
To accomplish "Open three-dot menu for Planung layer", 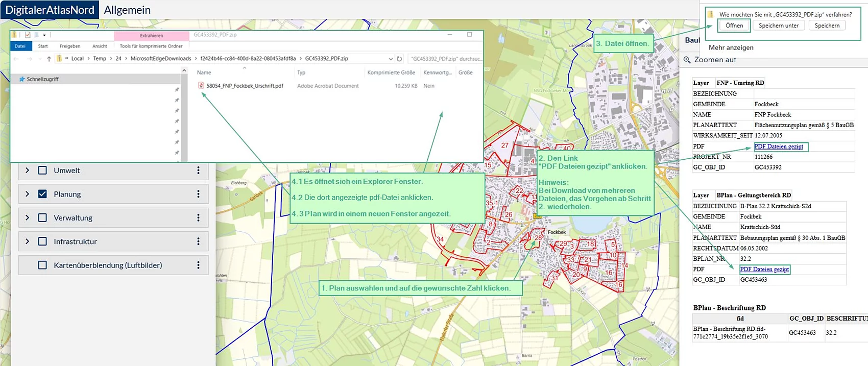I will click(199, 194).
